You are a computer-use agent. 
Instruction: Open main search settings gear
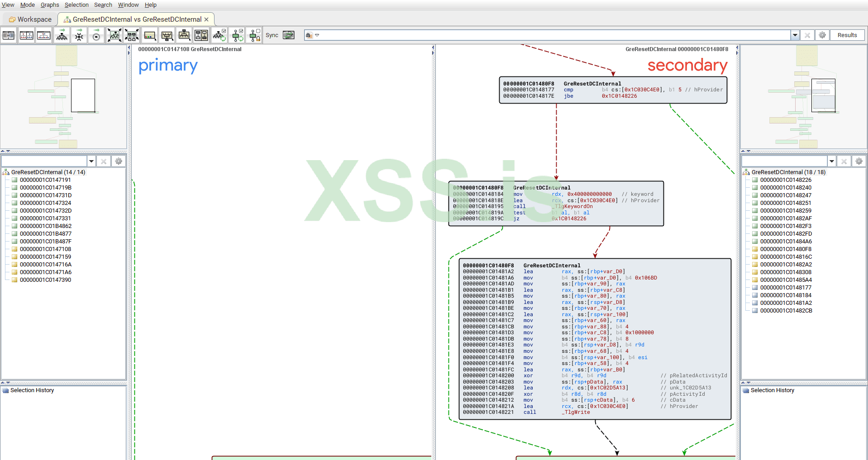coord(822,35)
